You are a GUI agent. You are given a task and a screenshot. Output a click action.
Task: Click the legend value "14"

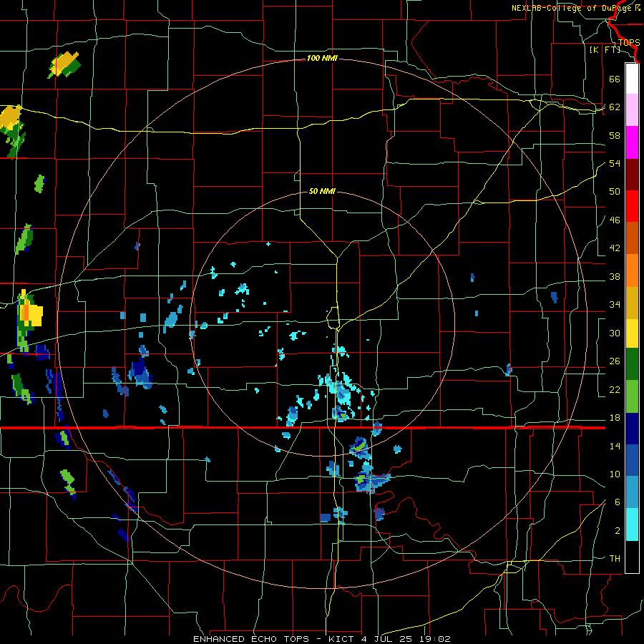pyautogui.click(x=615, y=446)
